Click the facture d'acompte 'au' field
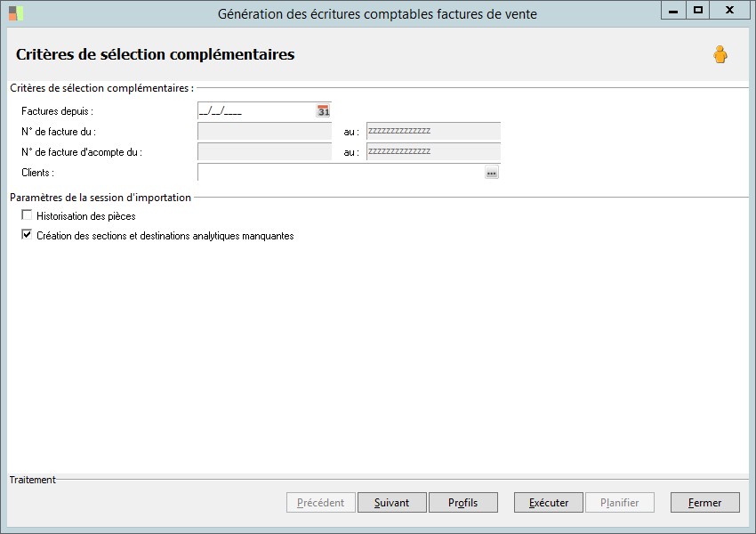 pos(433,152)
